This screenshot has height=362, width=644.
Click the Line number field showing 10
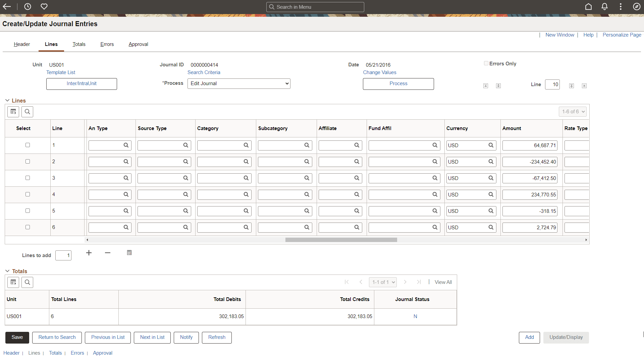[552, 84]
